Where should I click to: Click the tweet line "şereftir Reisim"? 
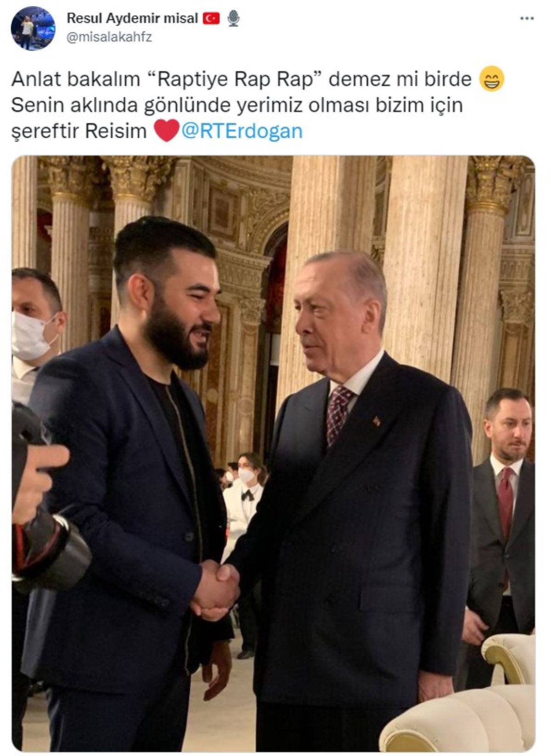point(79,131)
